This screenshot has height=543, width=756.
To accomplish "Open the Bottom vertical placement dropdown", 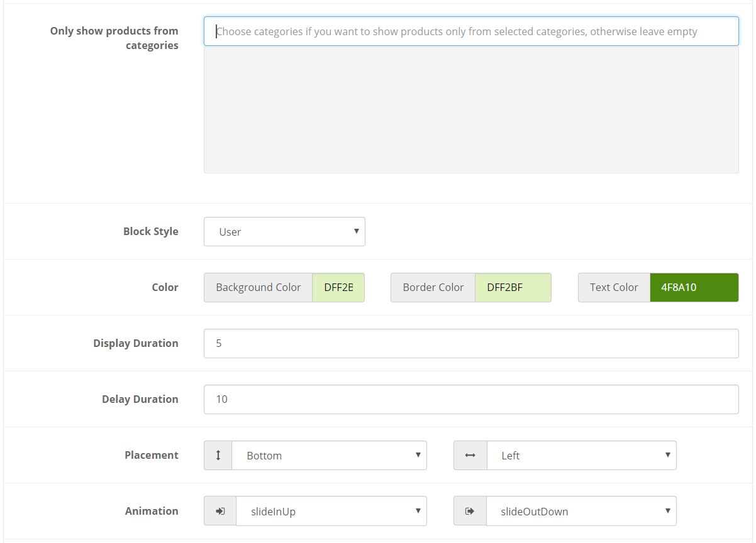I will pyautogui.click(x=329, y=455).
